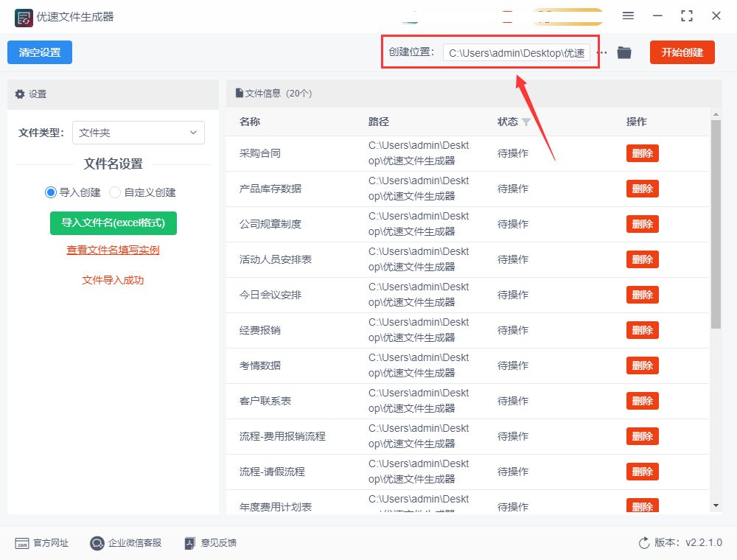The height and width of the screenshot is (560, 737).
Task: Open 意见反馈 feedback icon
Action: tap(190, 543)
